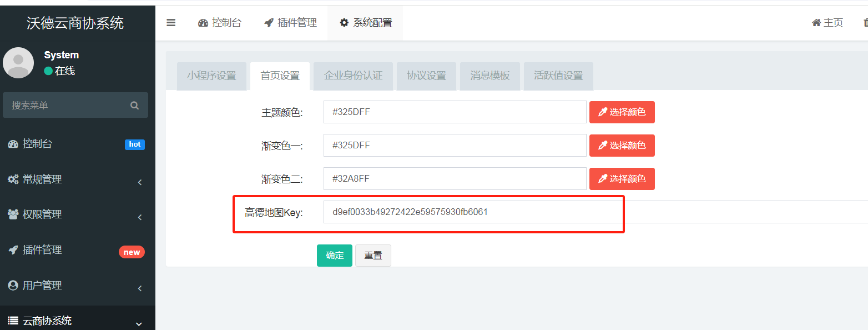Click the 渐变色一 input field
The image size is (868, 330).
(455, 146)
